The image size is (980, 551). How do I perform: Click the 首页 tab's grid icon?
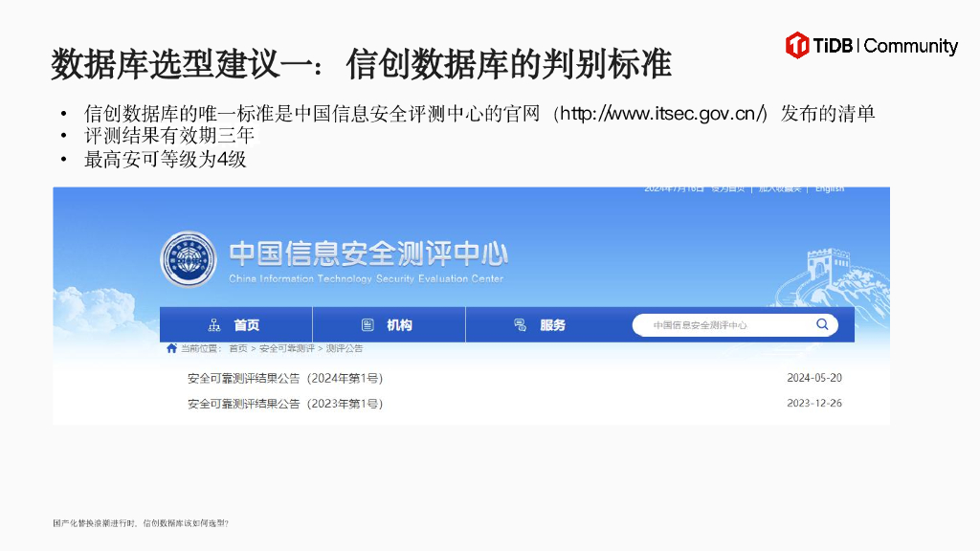click(x=215, y=324)
